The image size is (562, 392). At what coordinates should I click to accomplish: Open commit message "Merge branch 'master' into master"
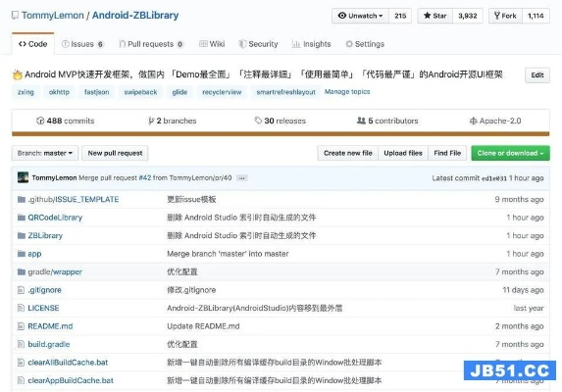tap(228, 254)
